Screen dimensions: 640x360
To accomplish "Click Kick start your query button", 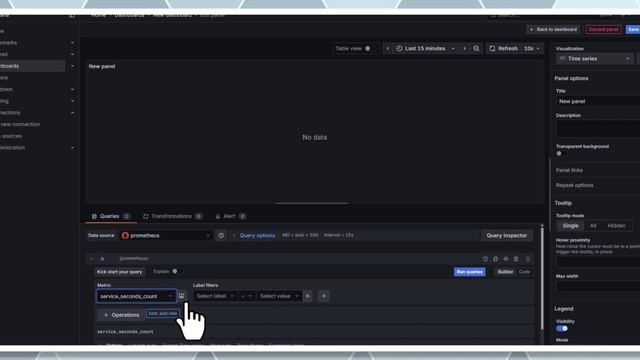I will tap(119, 272).
